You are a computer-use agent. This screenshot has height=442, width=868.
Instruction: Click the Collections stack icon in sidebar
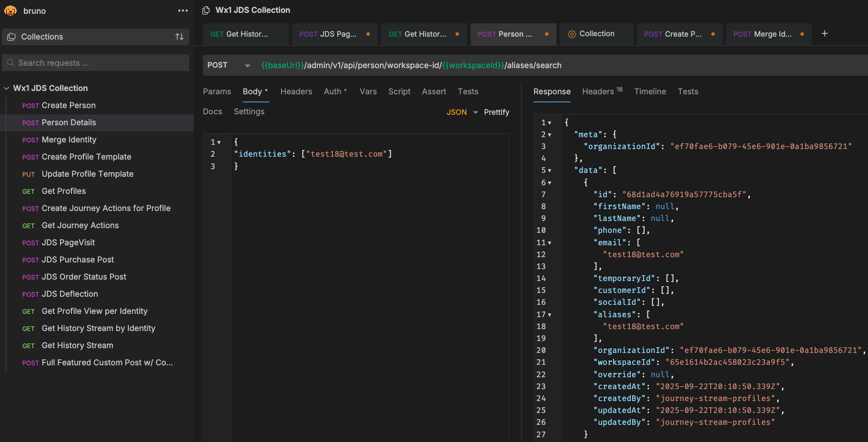(x=11, y=37)
